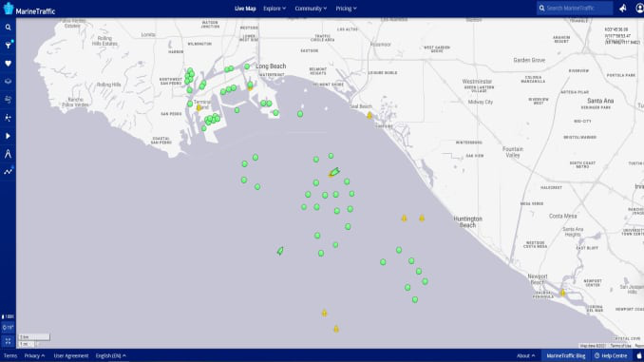
Task: Open the MarineTraffic Blog link
Action: pyautogui.click(x=565, y=356)
